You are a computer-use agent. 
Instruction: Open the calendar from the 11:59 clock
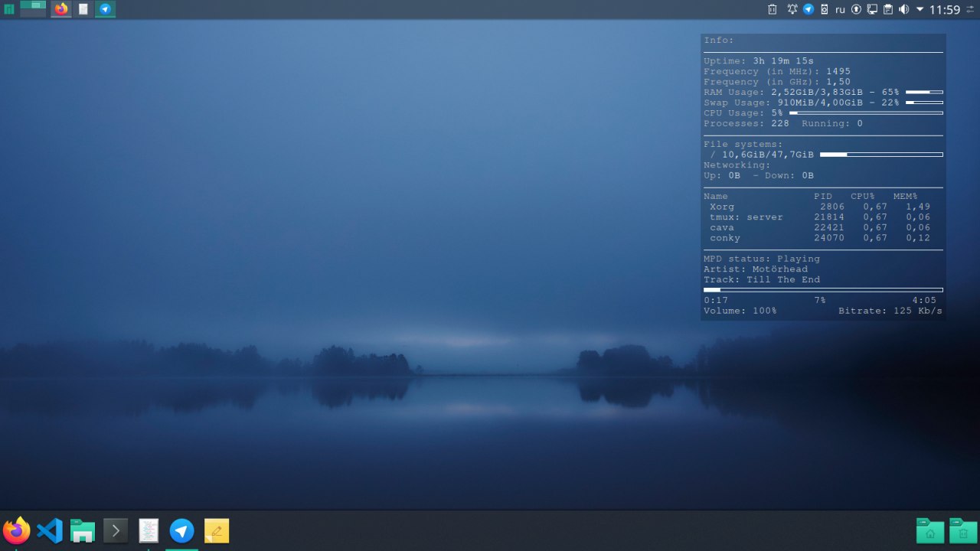tap(944, 10)
